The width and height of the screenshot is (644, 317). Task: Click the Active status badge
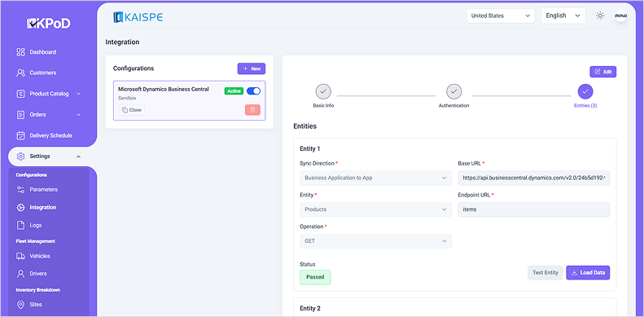click(x=234, y=91)
